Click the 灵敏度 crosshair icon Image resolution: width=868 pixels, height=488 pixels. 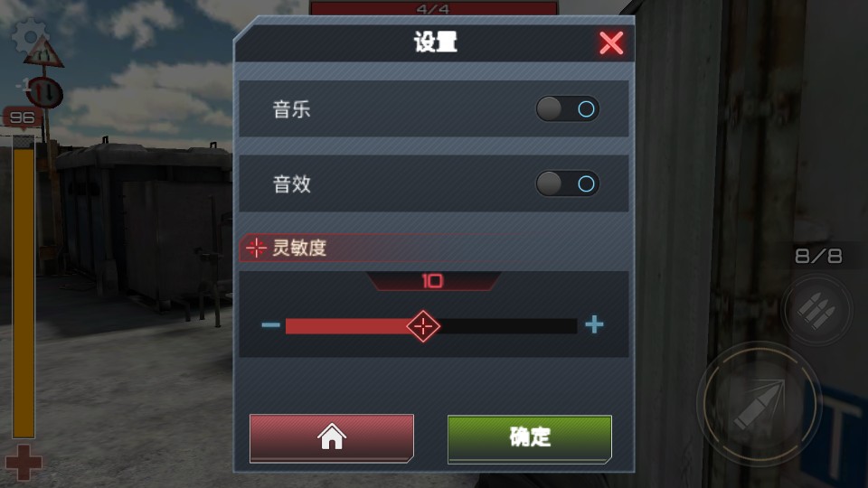pos(256,248)
